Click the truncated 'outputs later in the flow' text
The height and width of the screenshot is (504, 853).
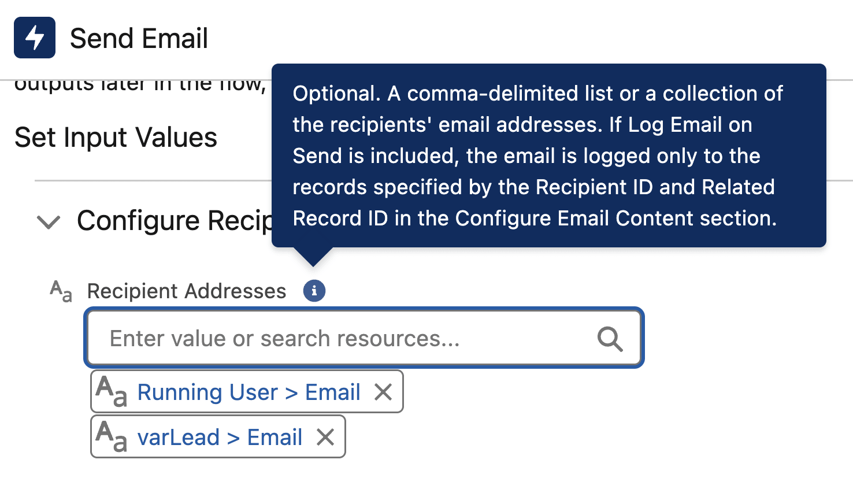tap(139, 86)
